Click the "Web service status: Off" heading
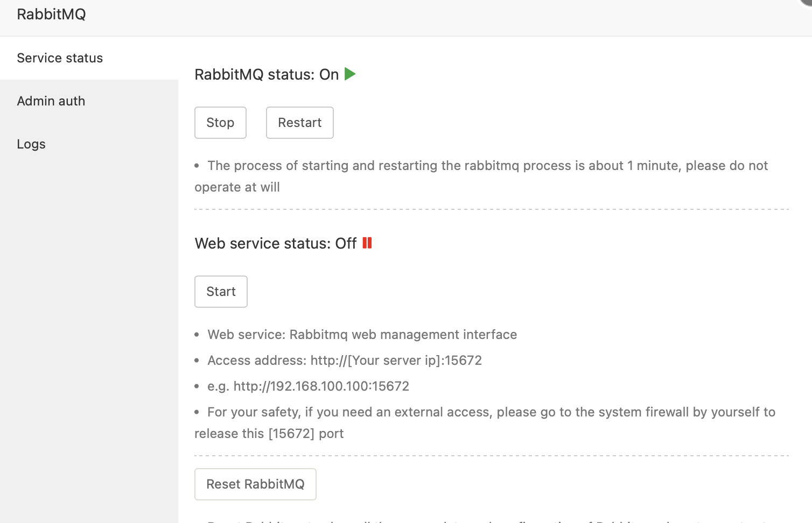The image size is (812, 523). tap(275, 244)
